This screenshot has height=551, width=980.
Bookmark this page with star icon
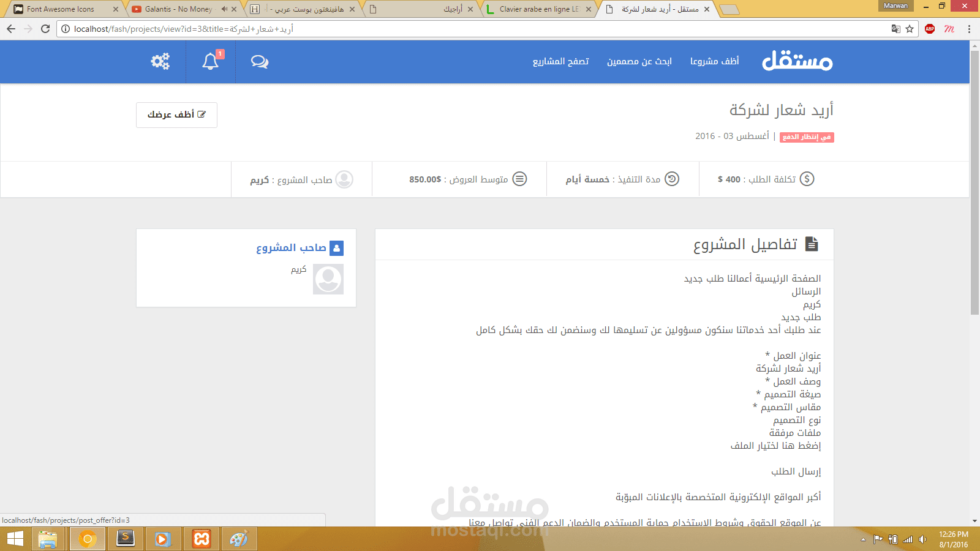tap(910, 29)
